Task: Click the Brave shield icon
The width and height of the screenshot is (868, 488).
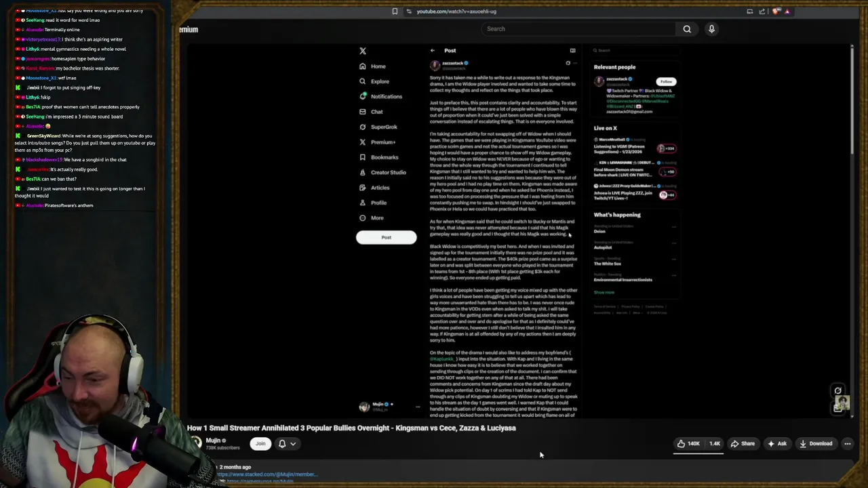Action: (x=776, y=12)
